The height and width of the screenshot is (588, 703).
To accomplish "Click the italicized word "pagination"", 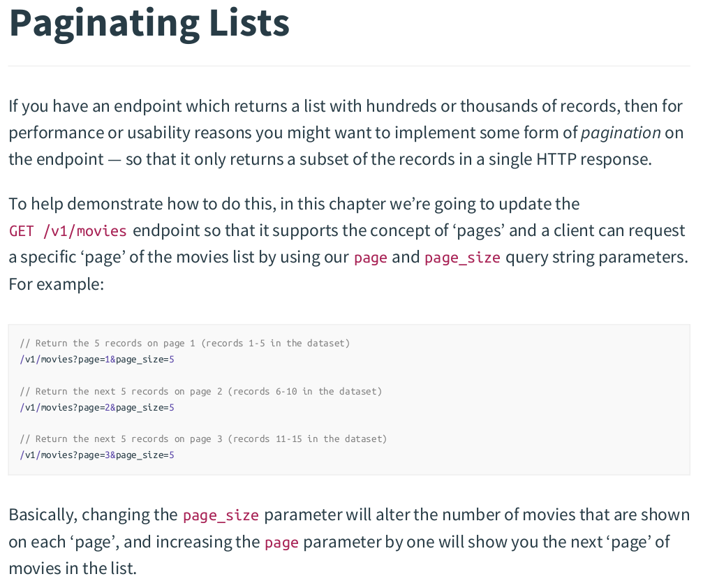I will [621, 133].
